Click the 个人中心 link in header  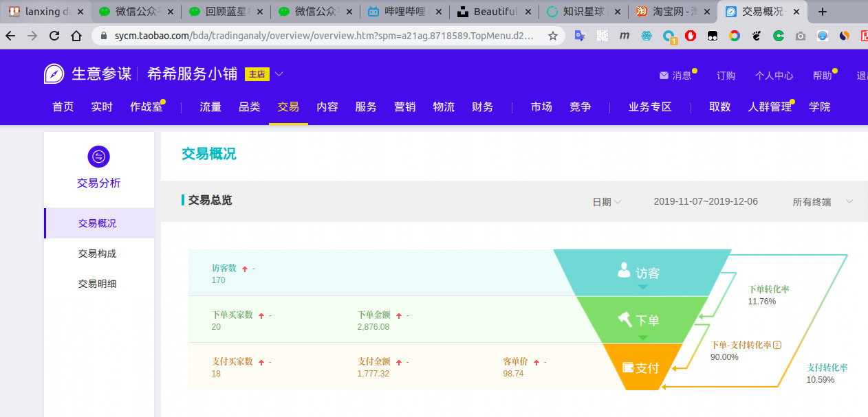coord(774,76)
